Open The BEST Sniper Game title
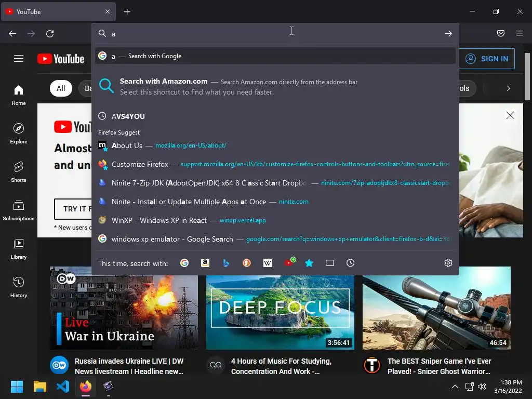 [440, 366]
